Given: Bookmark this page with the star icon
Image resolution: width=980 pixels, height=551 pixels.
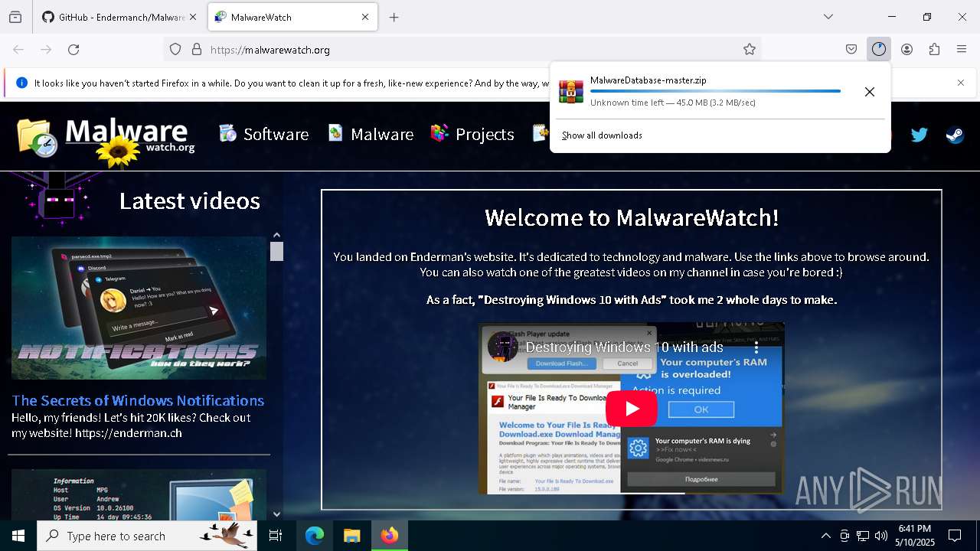Looking at the screenshot, I should click(750, 50).
